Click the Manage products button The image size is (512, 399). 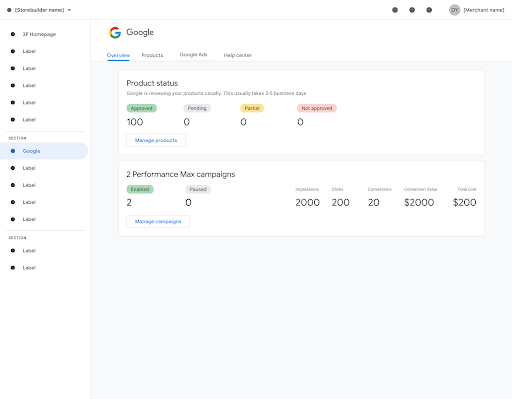click(156, 140)
